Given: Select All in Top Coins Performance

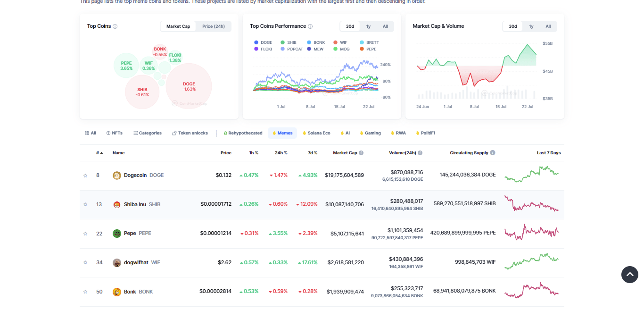Looking at the screenshot, I should click(385, 26).
